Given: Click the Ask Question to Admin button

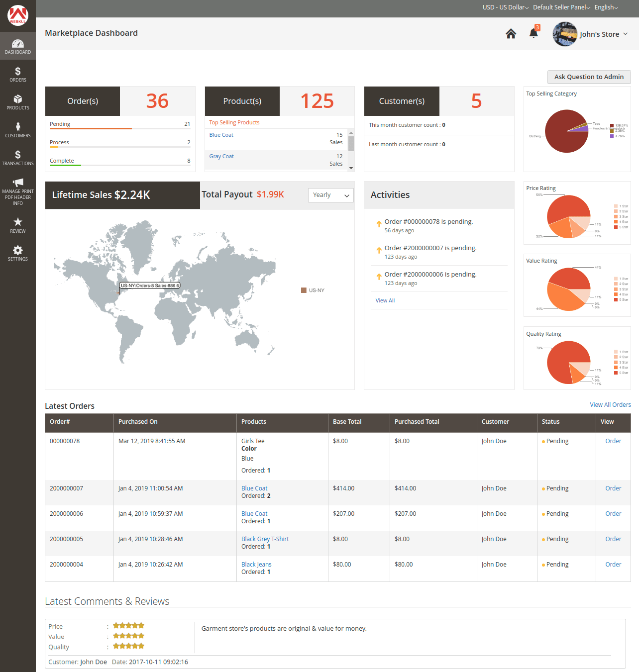Looking at the screenshot, I should [589, 77].
